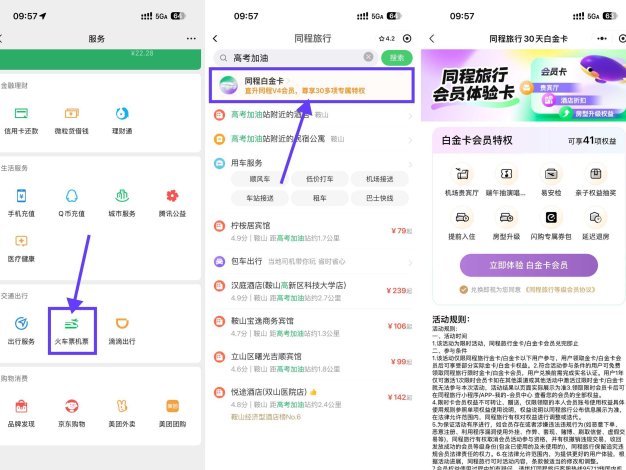Select 巴士快线 chip
This screenshot has width=626, height=470.
coord(380,198)
